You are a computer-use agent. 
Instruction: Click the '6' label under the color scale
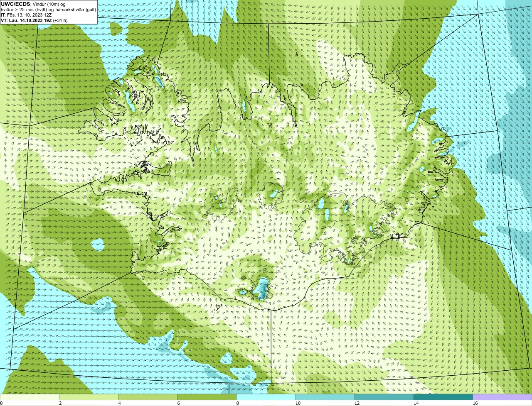(x=178, y=403)
